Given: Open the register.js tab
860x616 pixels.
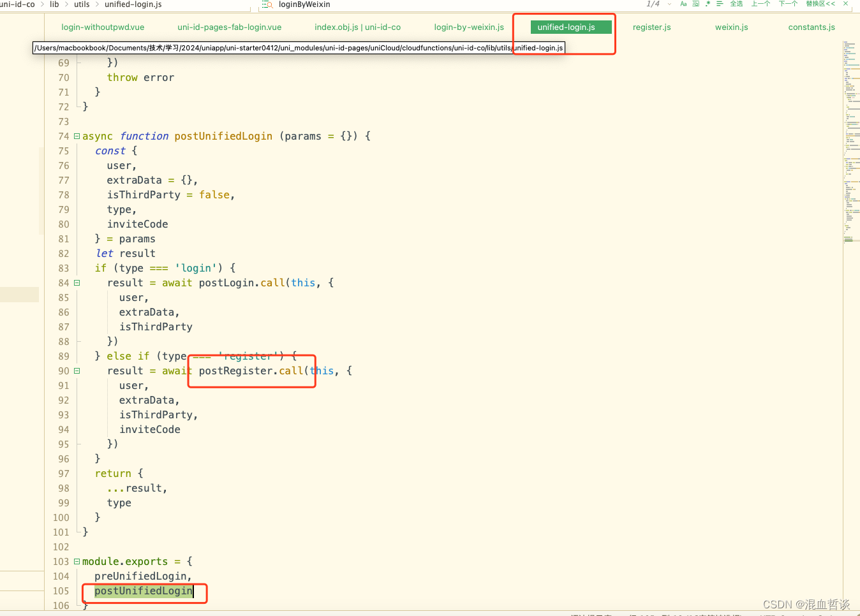Looking at the screenshot, I should pyautogui.click(x=652, y=27).
